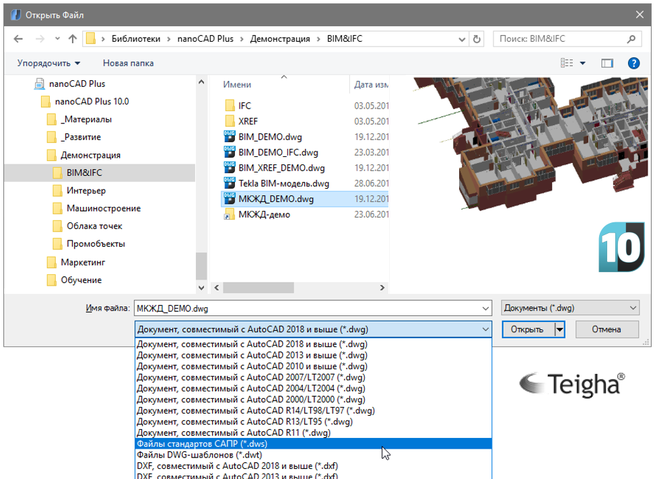Select Машиностроение folder in tree

pos(103,208)
